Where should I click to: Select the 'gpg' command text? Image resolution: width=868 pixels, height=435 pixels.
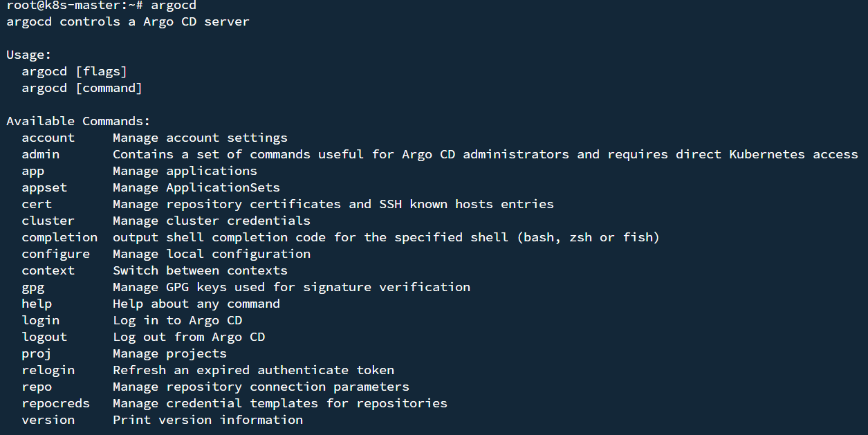point(33,287)
